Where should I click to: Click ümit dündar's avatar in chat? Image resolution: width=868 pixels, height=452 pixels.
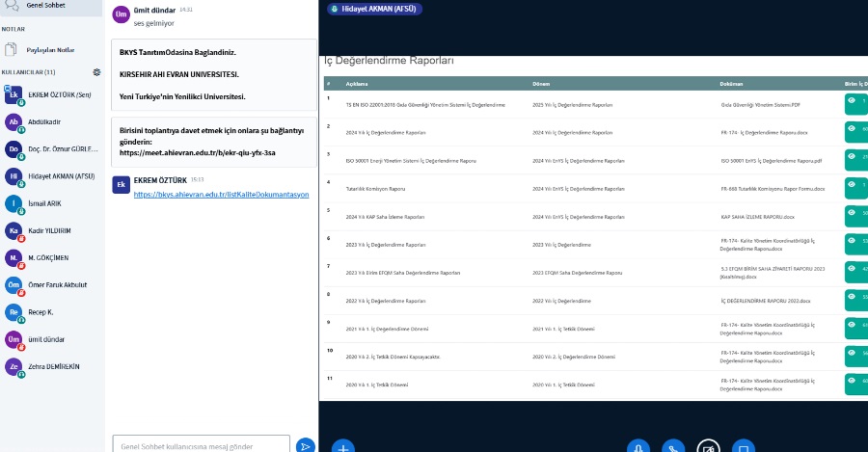(x=121, y=14)
